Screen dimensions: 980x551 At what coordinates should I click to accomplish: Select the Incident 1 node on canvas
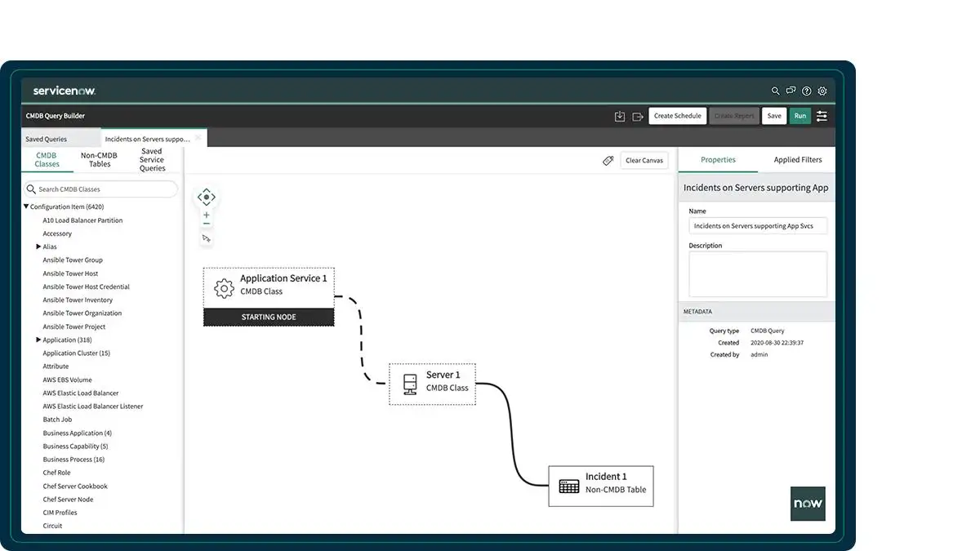[x=601, y=486]
